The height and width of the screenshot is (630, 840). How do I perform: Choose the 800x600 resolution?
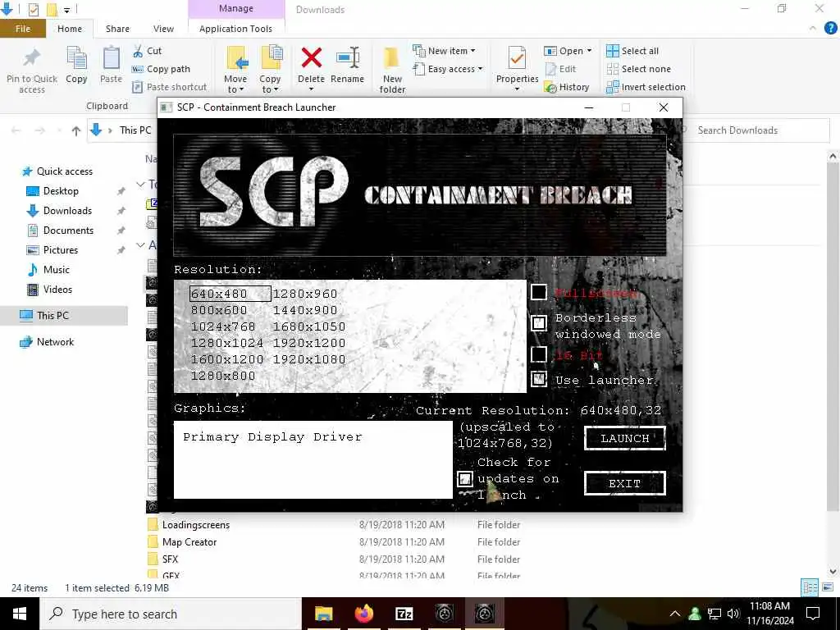(218, 310)
